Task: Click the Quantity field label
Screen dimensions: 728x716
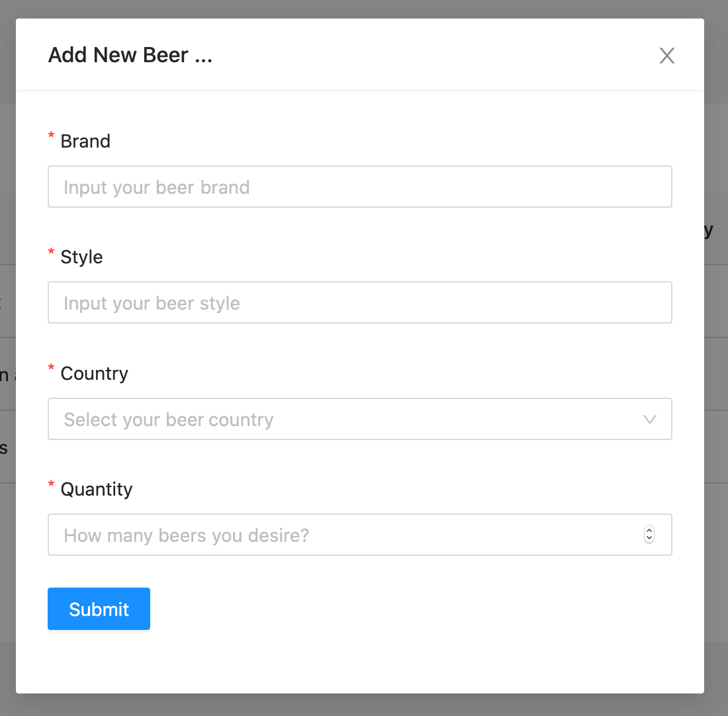Action: [96, 489]
